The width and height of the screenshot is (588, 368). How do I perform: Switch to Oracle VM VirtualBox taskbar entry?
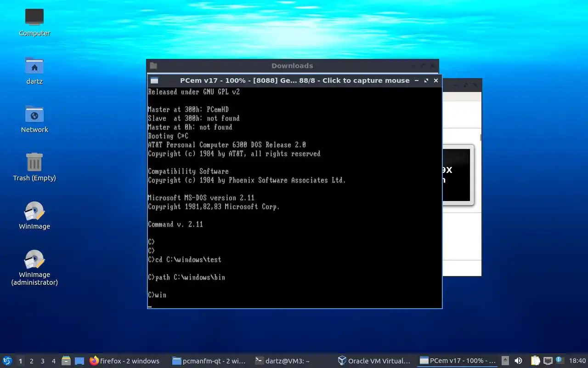pyautogui.click(x=375, y=361)
